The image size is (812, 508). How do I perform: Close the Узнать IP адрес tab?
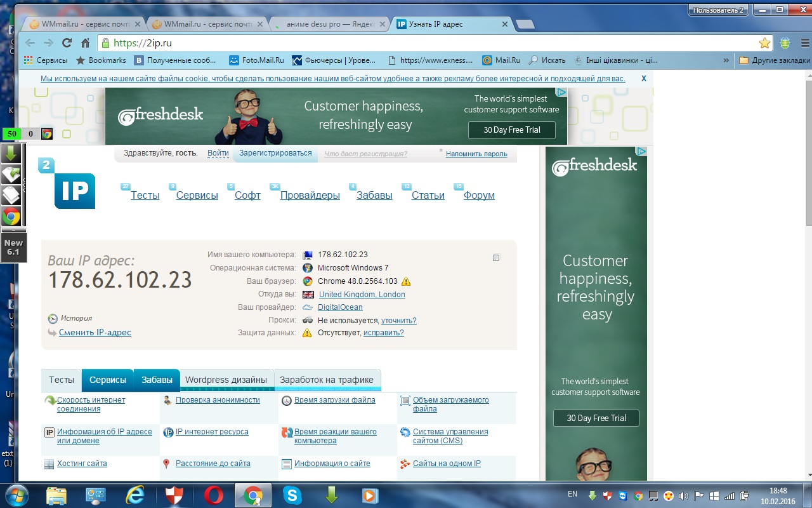(x=505, y=24)
